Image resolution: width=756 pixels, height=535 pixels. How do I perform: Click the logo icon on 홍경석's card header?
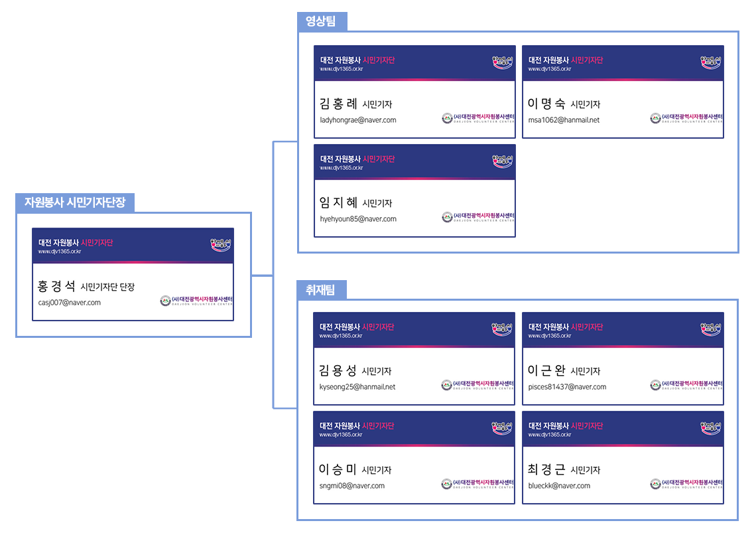coord(221,244)
